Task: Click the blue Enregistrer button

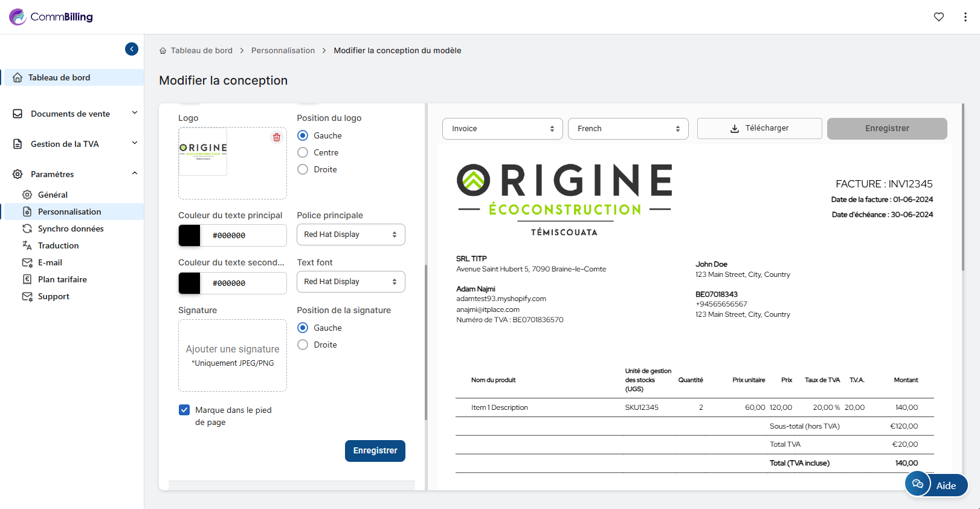Action: pyautogui.click(x=375, y=451)
